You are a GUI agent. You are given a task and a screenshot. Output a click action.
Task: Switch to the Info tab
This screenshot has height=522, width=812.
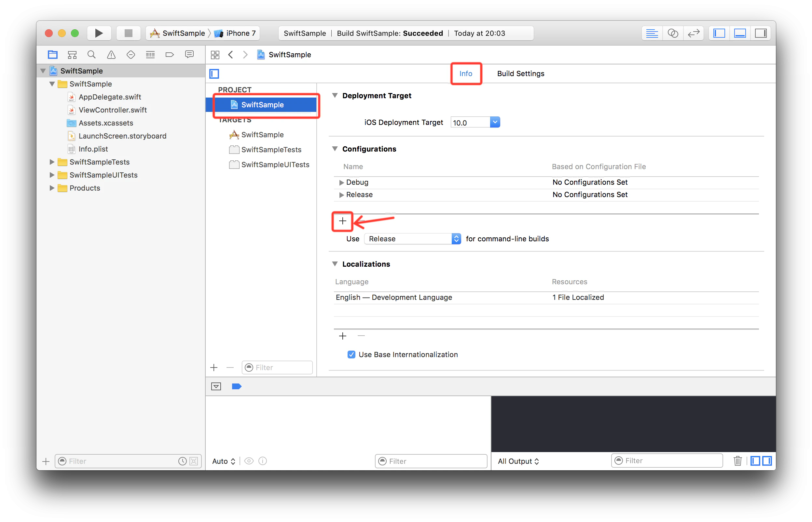[466, 74]
